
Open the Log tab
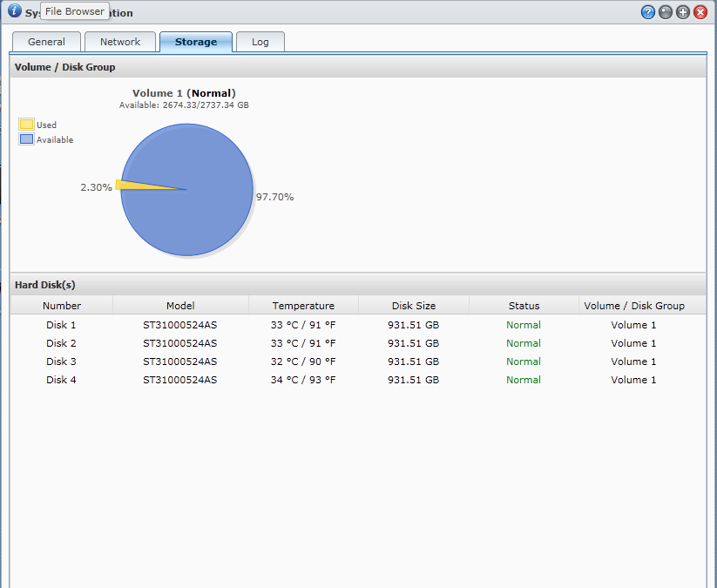pyautogui.click(x=260, y=42)
